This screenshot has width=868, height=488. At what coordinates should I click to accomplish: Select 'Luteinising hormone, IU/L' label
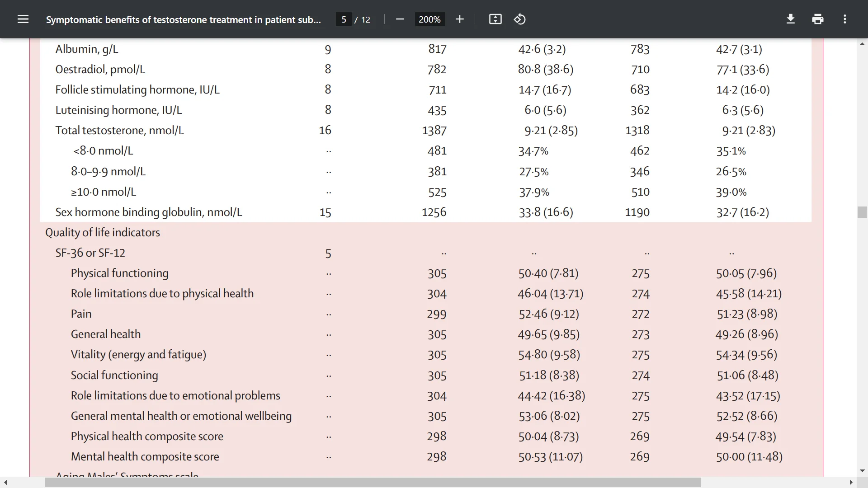pyautogui.click(x=118, y=110)
